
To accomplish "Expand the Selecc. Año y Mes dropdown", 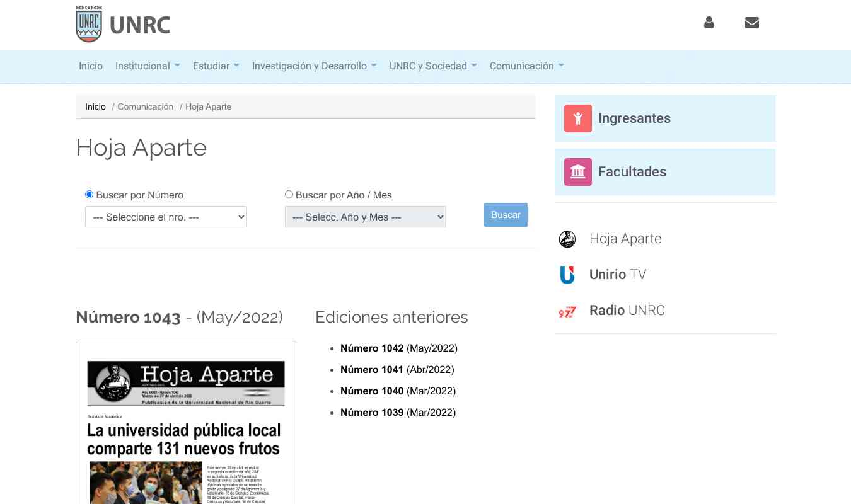I will 366,217.
